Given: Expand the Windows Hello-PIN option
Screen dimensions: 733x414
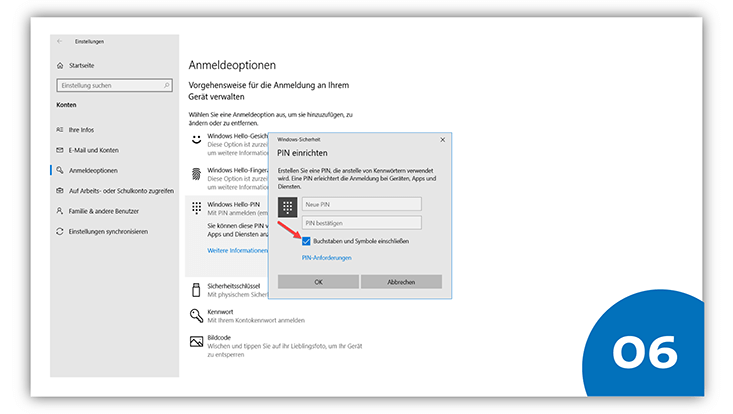Looking at the screenshot, I should click(232, 203).
